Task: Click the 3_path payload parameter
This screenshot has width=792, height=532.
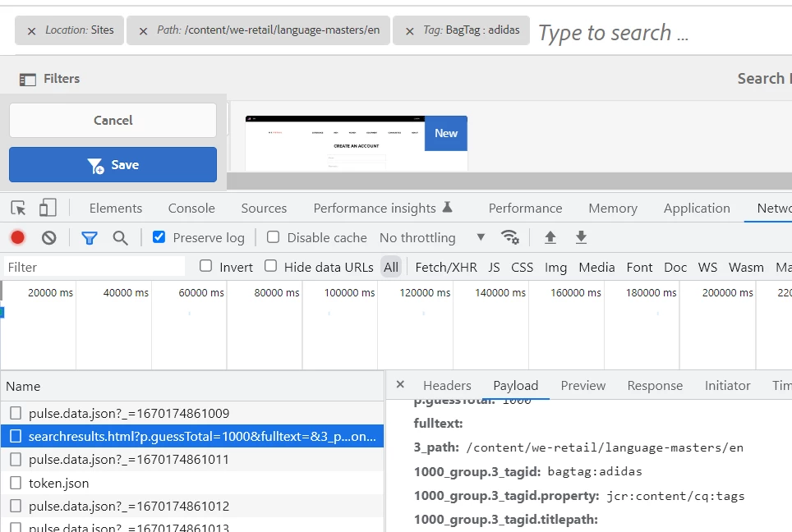Action: (x=578, y=447)
